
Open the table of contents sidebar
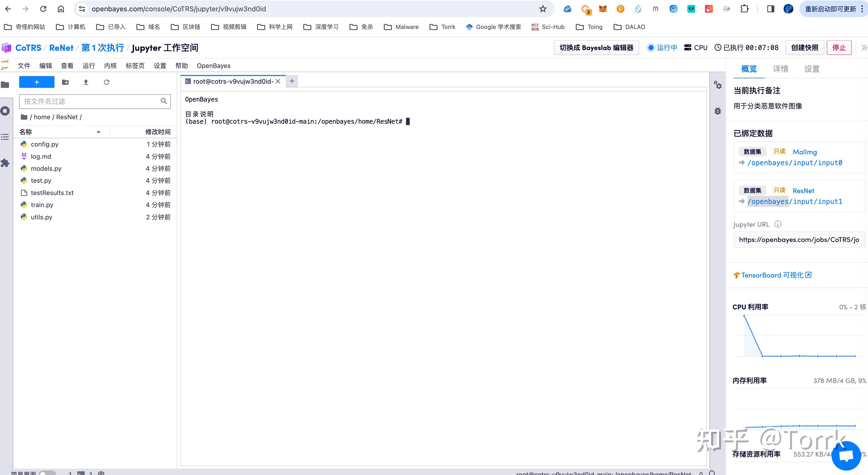5,137
